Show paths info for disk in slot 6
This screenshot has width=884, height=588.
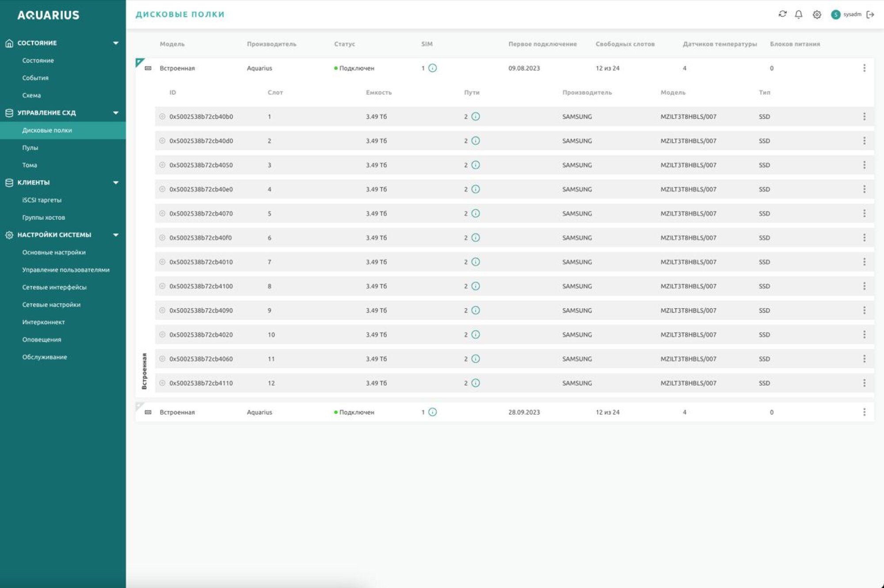[x=476, y=238]
